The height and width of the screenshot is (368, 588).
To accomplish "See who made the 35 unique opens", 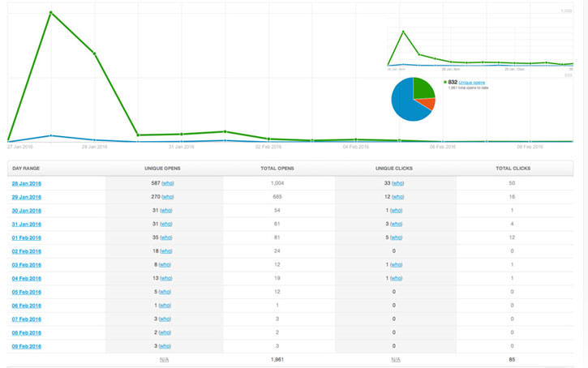I will tap(166, 237).
